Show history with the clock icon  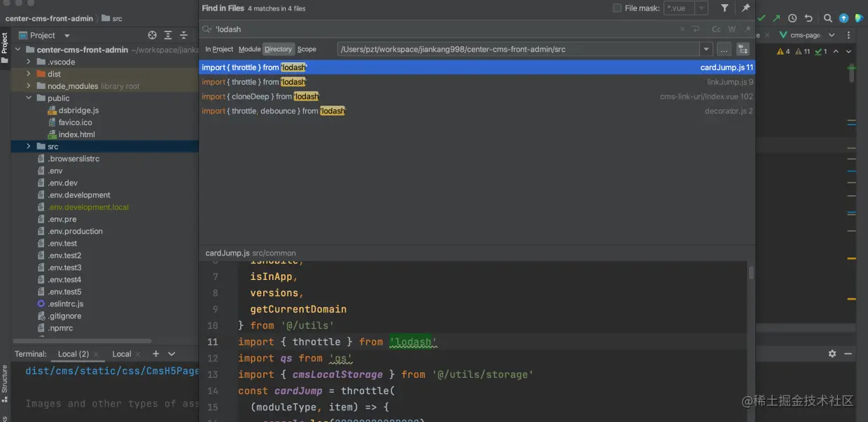click(x=792, y=18)
